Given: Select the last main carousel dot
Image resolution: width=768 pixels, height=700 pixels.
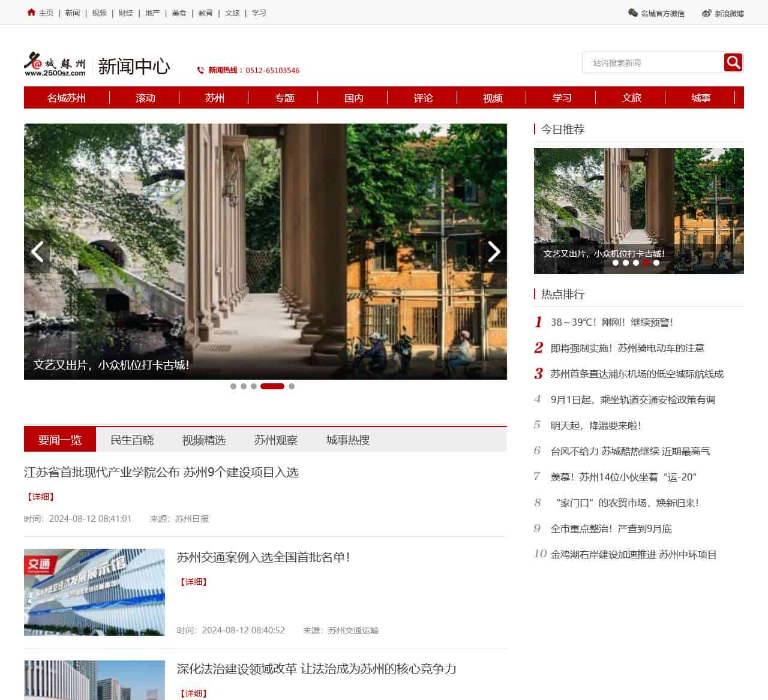Looking at the screenshot, I should [292, 386].
